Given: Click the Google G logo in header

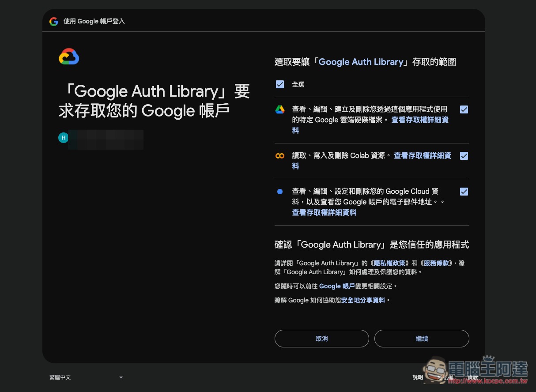Looking at the screenshot, I should [54, 21].
